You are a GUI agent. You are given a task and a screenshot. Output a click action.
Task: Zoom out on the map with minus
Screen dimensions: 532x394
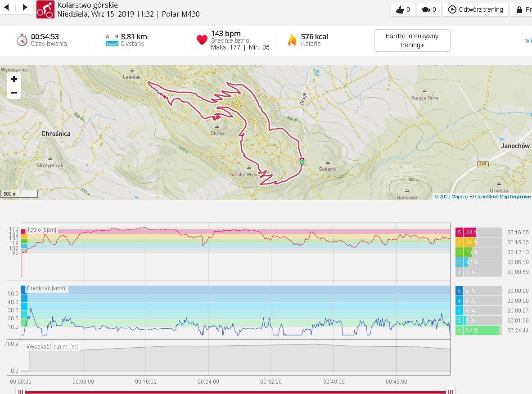click(x=14, y=93)
